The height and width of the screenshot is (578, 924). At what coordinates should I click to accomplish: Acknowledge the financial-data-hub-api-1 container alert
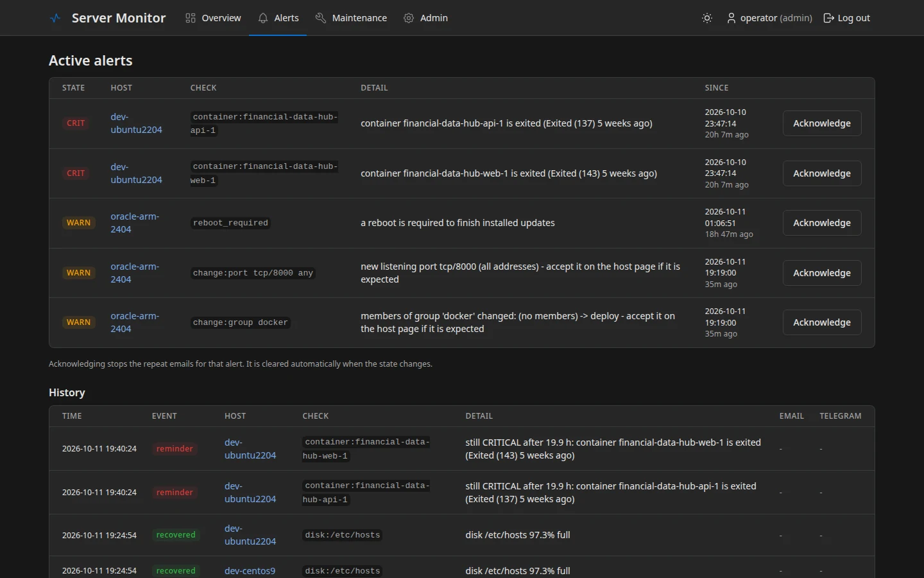pyautogui.click(x=822, y=123)
